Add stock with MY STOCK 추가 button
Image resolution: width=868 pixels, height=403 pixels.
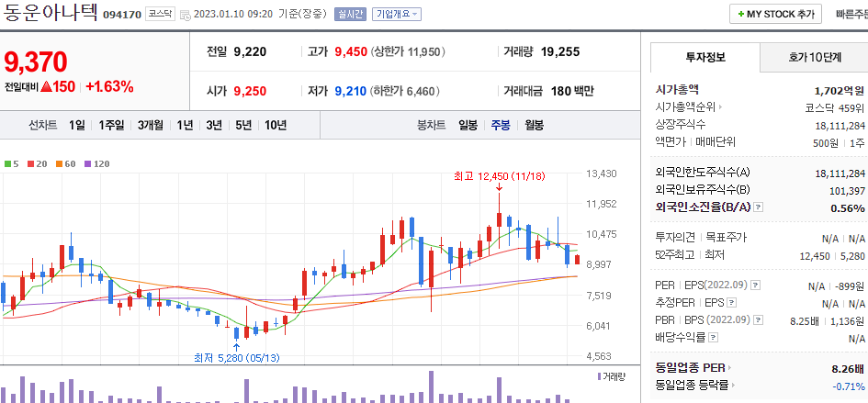(775, 15)
